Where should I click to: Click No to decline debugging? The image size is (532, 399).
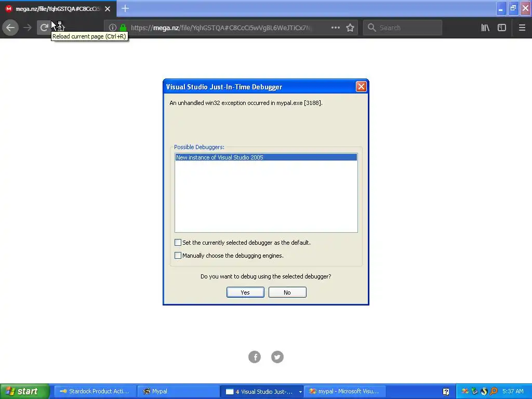287,292
